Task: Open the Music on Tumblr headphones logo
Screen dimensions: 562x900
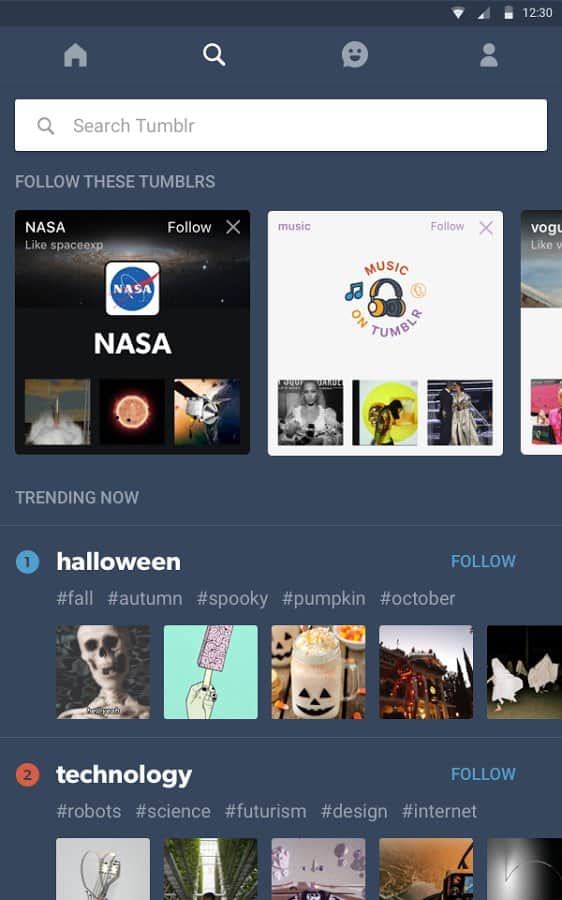Action: click(x=386, y=298)
